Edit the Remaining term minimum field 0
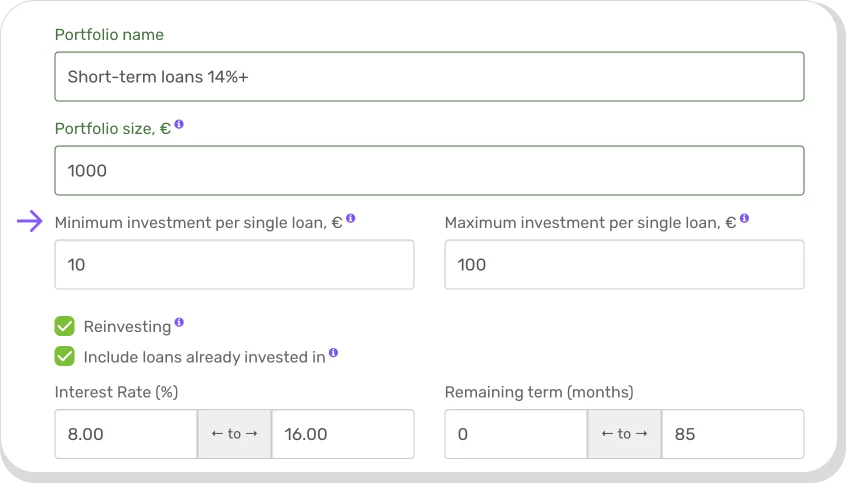Image resolution: width=846 pixels, height=483 pixels. tap(515, 434)
